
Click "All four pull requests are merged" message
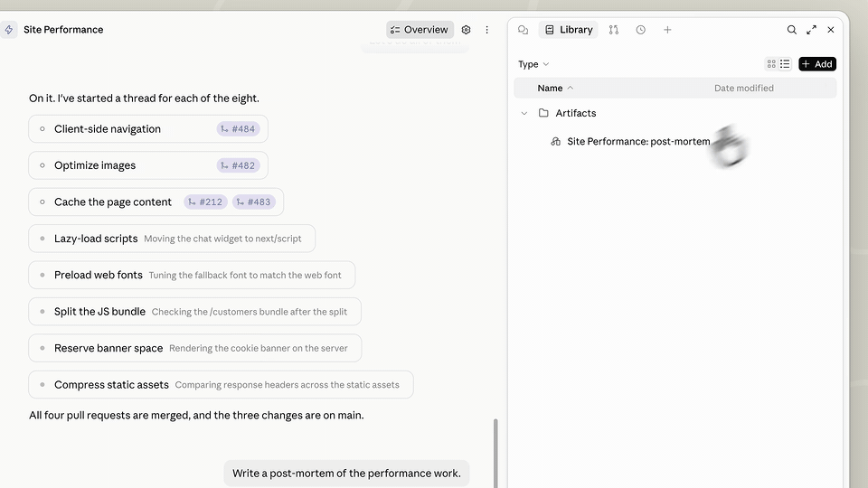(196, 416)
